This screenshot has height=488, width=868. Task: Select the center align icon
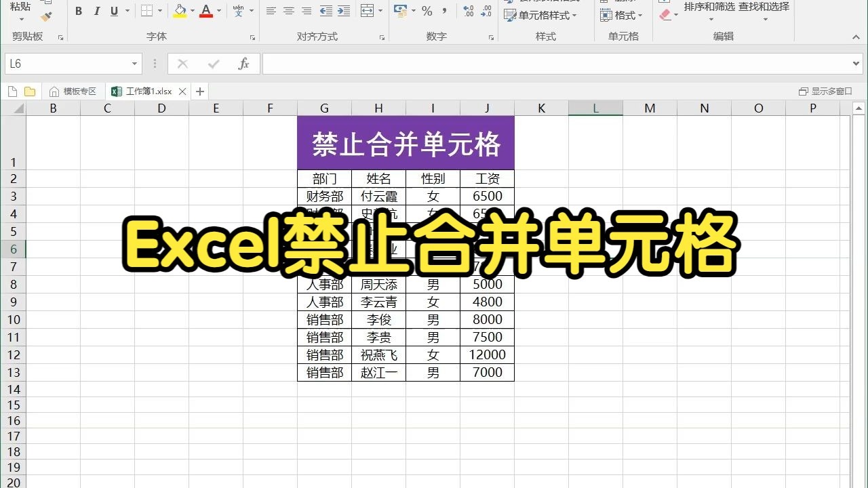pos(288,10)
